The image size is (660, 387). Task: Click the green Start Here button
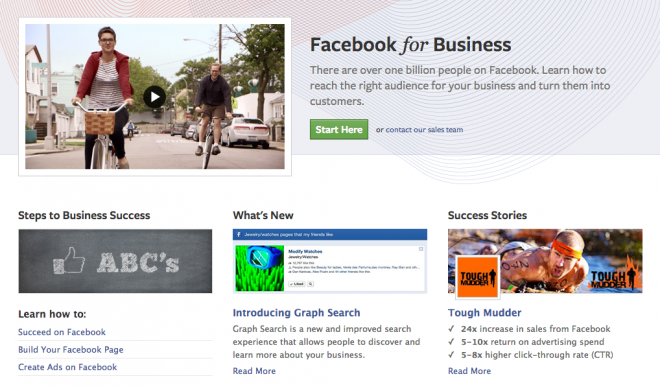[x=339, y=129]
